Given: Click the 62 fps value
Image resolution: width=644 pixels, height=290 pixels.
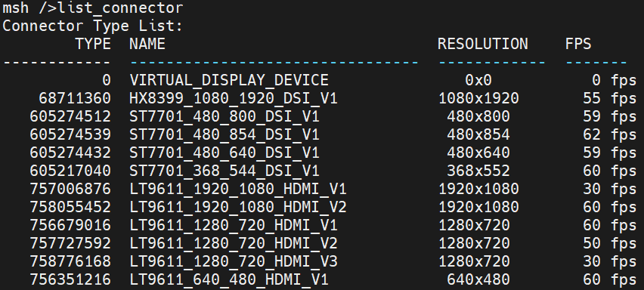Looking at the screenshot, I should 610,134.
